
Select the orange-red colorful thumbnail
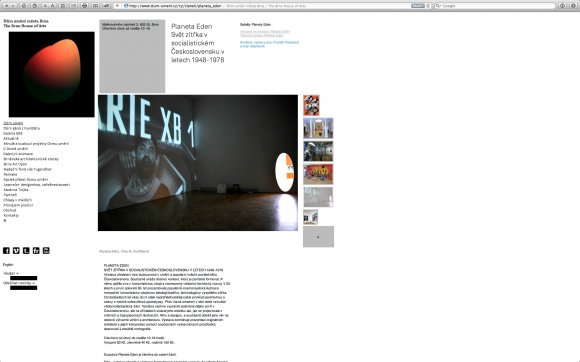[x=318, y=174]
